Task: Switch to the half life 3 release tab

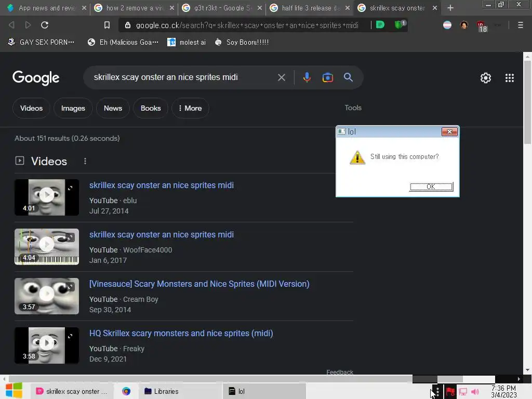Action: (310, 8)
